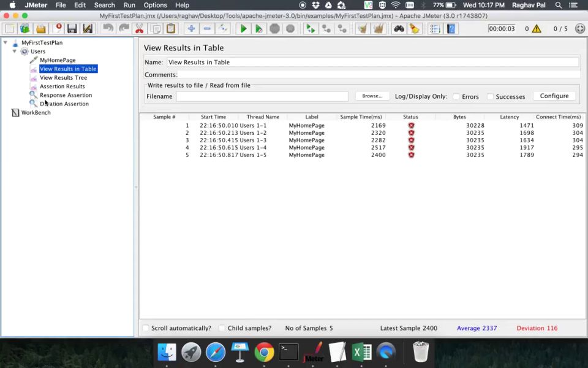
Task: Click the Configure button
Action: [554, 96]
